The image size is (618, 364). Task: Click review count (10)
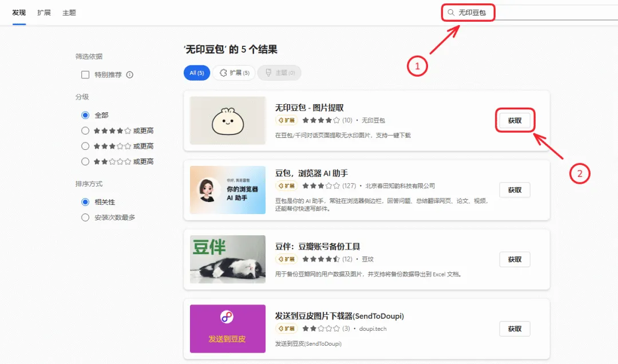point(347,120)
